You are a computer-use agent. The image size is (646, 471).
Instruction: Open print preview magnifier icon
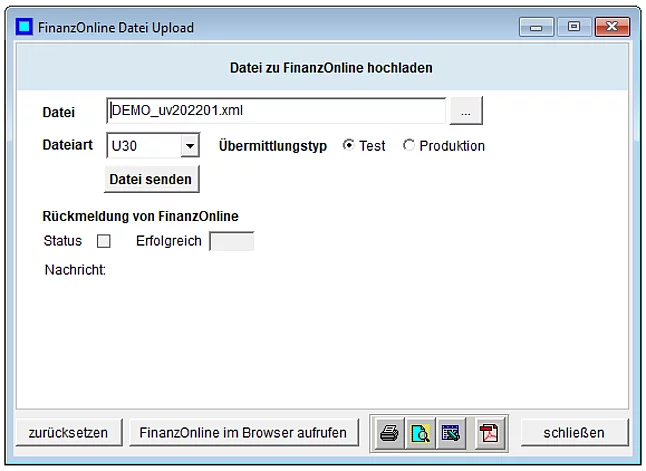coord(420,433)
